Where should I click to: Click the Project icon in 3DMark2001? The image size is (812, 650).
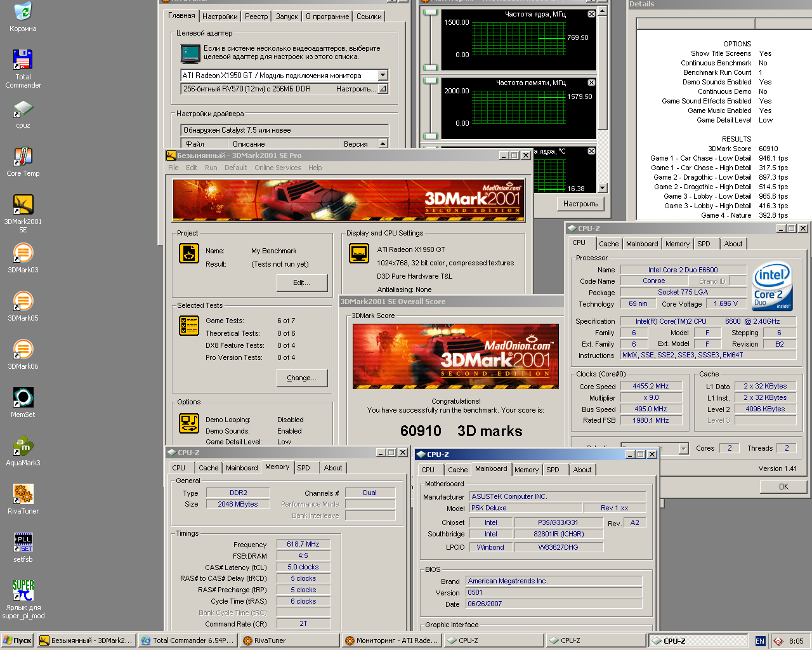189,253
